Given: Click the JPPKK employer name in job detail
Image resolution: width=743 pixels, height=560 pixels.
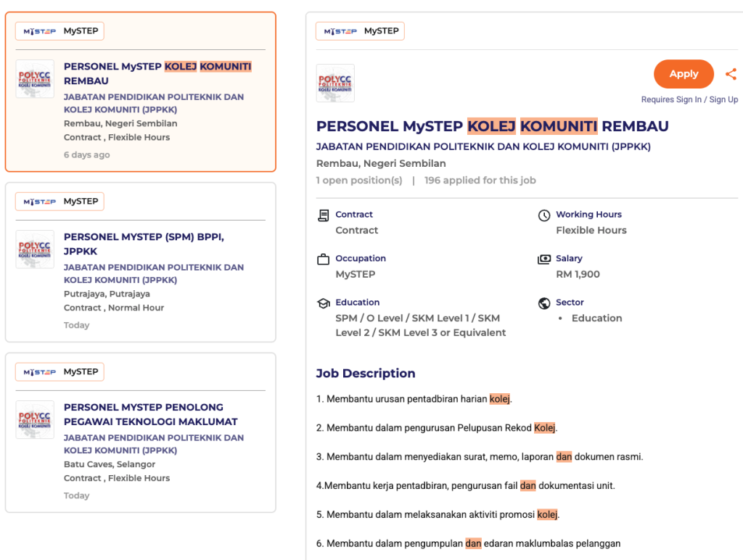Looking at the screenshot, I should point(483,147).
